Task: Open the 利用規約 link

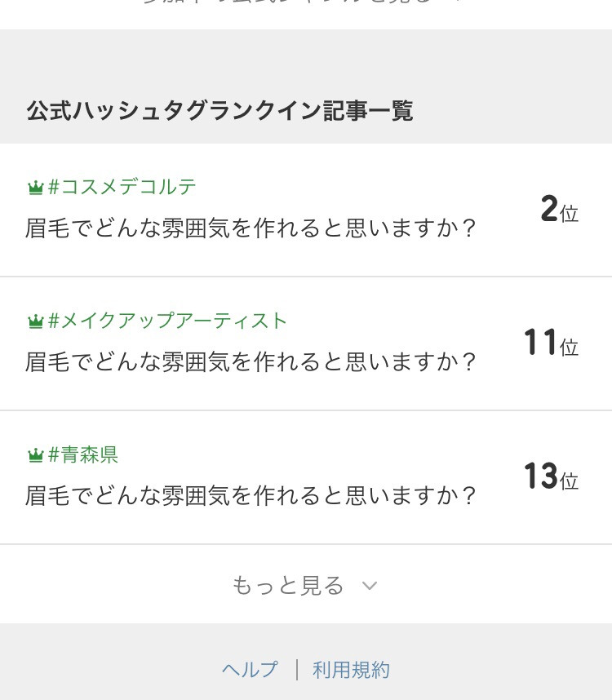Action: [x=352, y=670]
